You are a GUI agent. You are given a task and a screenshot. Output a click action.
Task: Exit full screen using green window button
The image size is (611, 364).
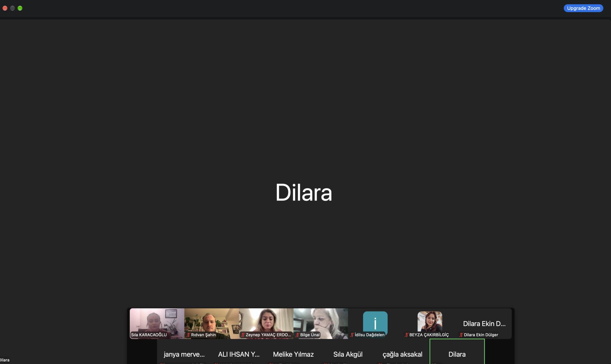point(20,8)
